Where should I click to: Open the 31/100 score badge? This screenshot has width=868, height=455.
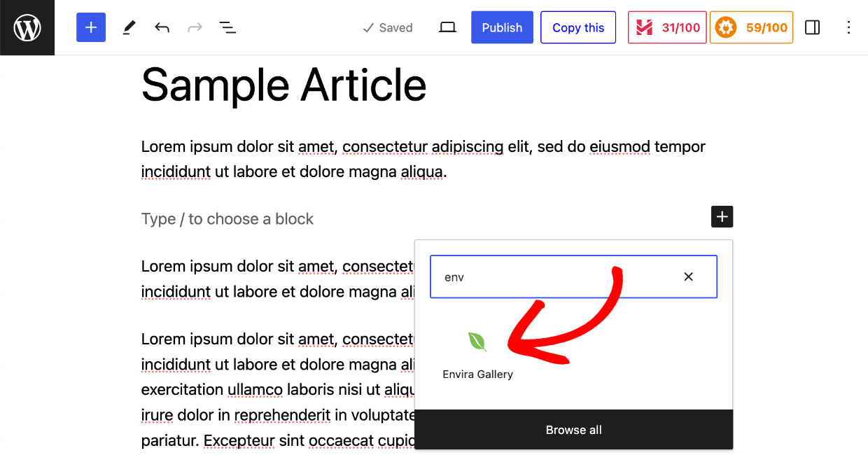(667, 27)
